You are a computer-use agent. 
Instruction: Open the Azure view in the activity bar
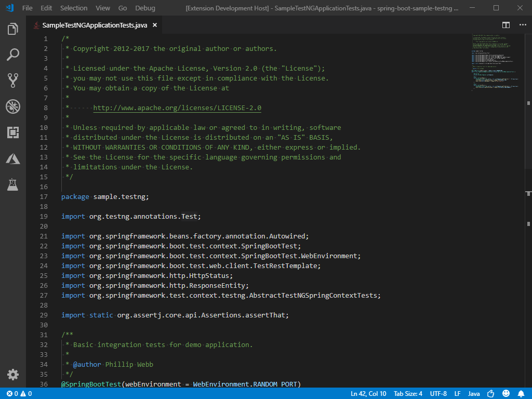[x=13, y=159]
